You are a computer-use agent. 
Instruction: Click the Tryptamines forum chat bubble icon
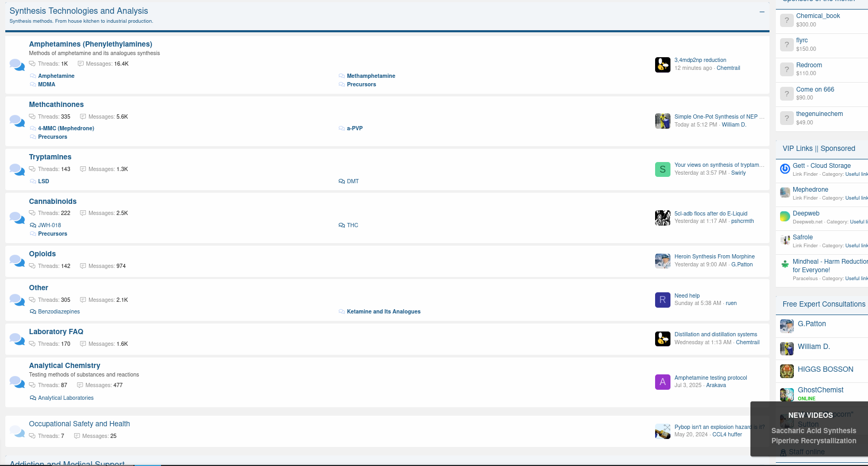click(17, 169)
